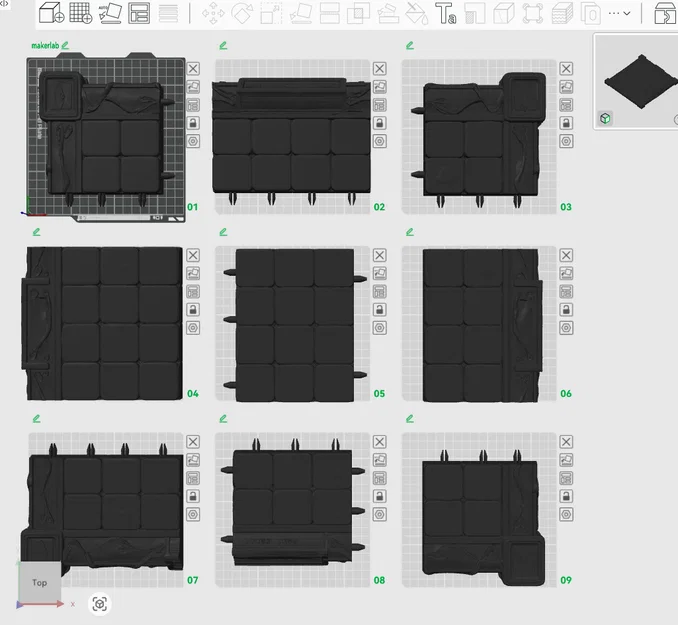
Task: Toggle the lock on plate 04
Action: [193, 310]
